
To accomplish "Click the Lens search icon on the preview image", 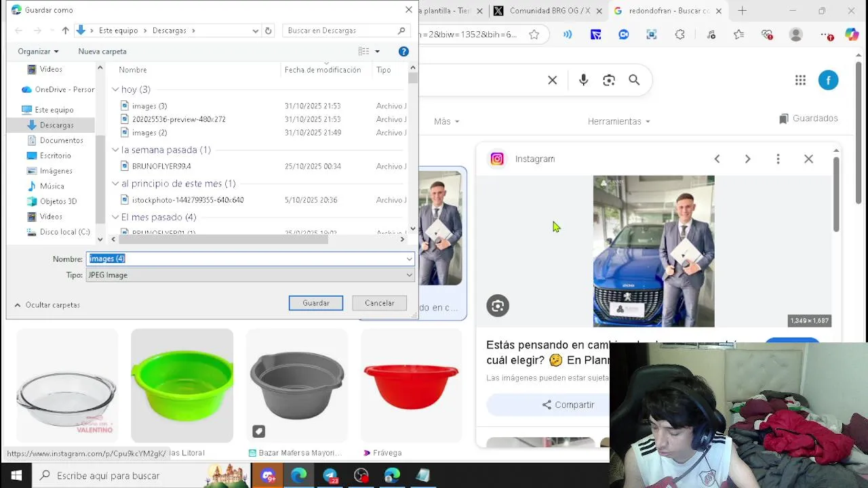I will point(498,306).
